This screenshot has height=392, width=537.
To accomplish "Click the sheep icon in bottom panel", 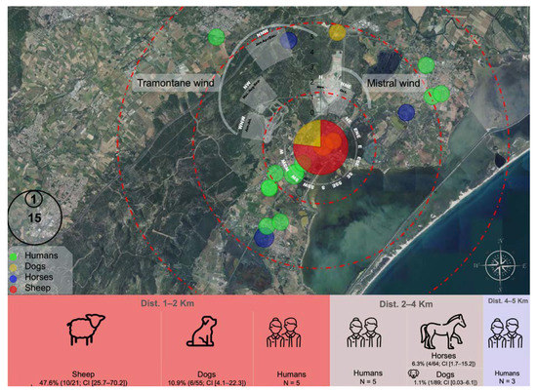I will (86, 329).
